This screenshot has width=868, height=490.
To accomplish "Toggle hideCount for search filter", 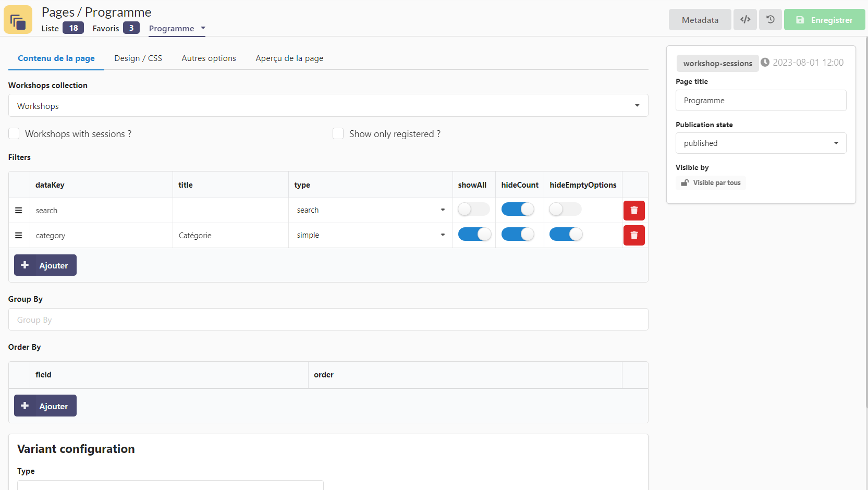I will (x=518, y=210).
